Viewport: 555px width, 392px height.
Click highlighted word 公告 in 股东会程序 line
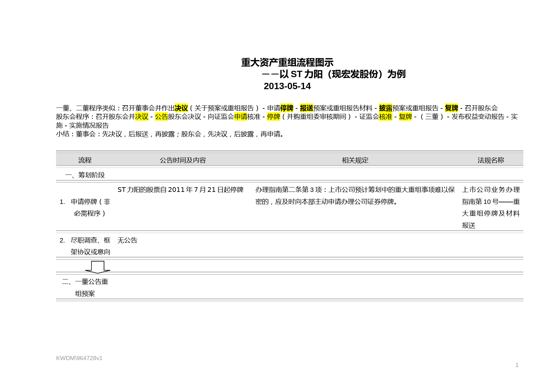click(161, 117)
